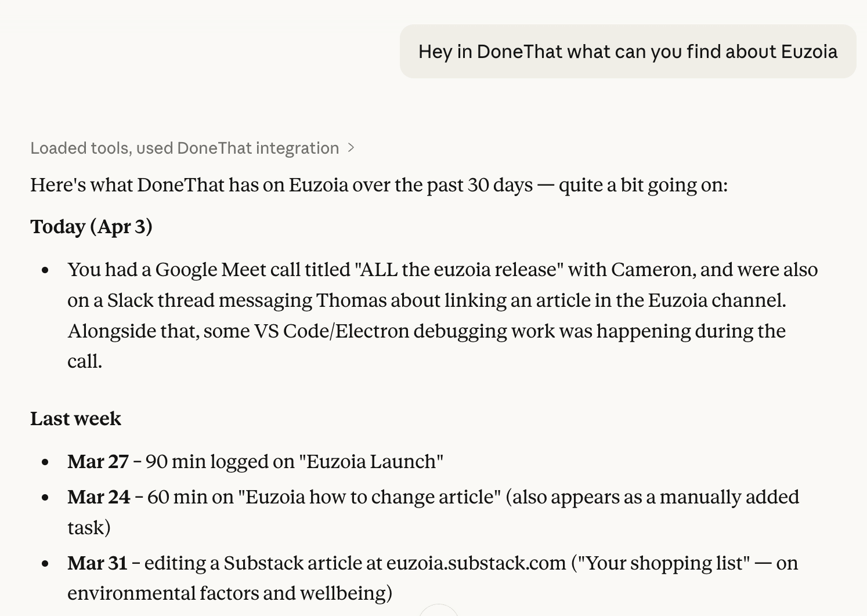Click the first bullet marker under Today
Viewport: 867px width, 616px height.
point(45,270)
